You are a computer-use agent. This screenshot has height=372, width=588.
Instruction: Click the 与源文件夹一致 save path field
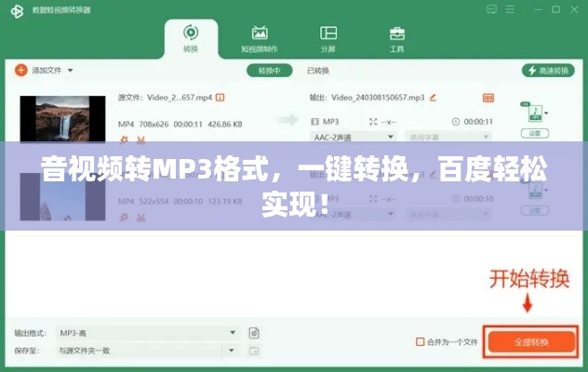[x=139, y=351]
